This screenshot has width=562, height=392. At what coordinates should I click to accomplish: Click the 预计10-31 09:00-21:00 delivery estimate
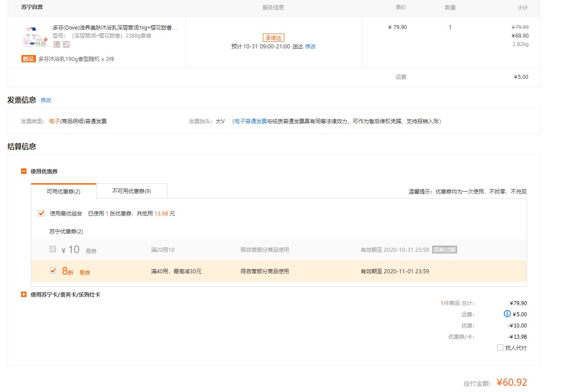click(x=261, y=47)
